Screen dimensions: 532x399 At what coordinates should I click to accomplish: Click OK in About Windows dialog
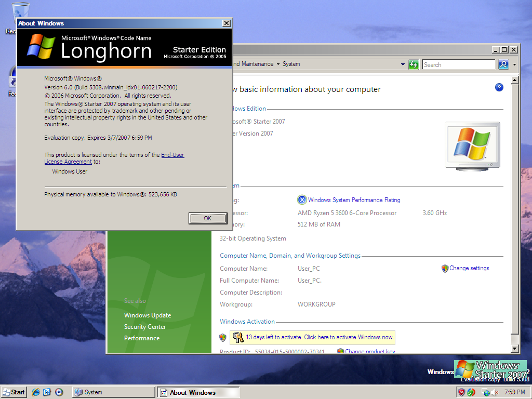coord(208,219)
